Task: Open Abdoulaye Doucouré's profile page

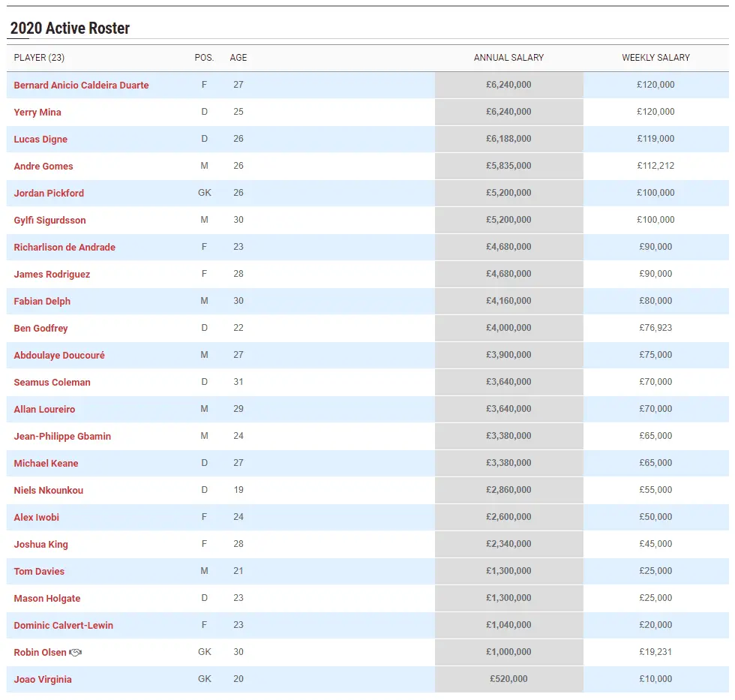Action: [x=59, y=356]
